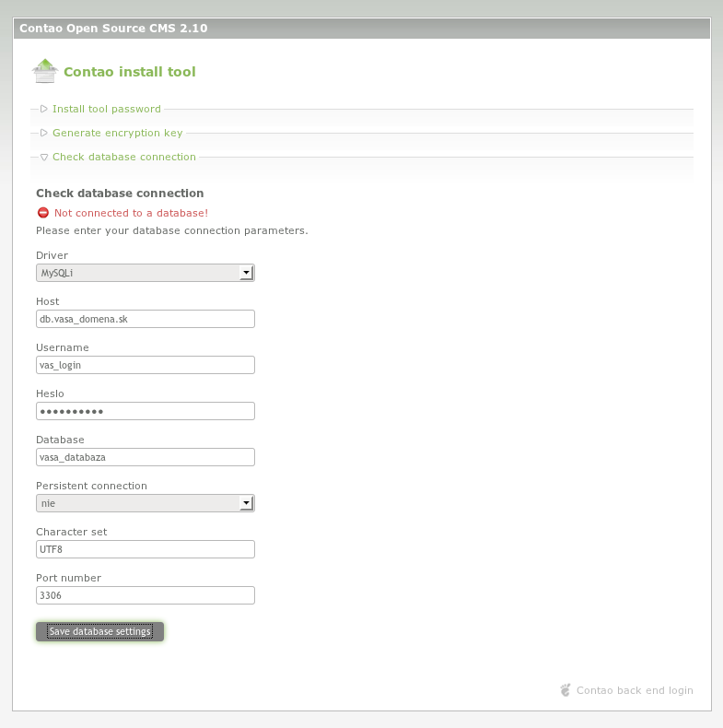Viewport: 723px width, 728px height.
Task: Click into the Username field
Action: pyautogui.click(x=146, y=365)
